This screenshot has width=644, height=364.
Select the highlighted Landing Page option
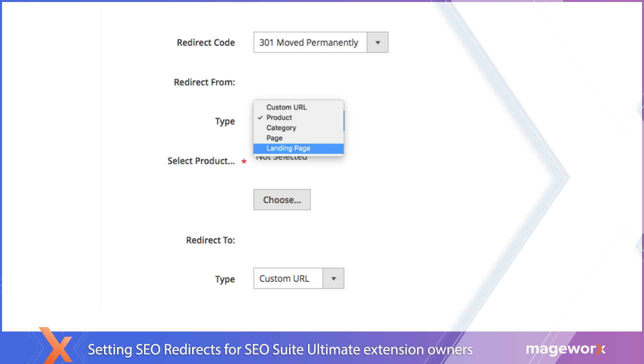pos(288,148)
